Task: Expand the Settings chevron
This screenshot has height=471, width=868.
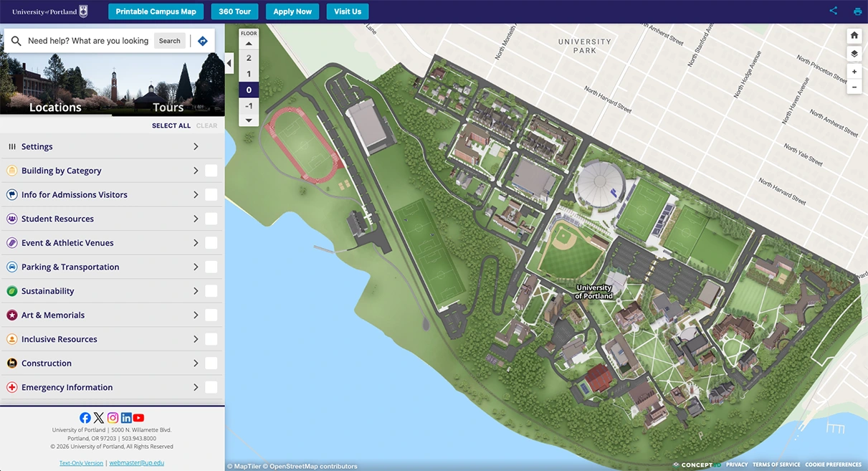Action: click(x=196, y=146)
